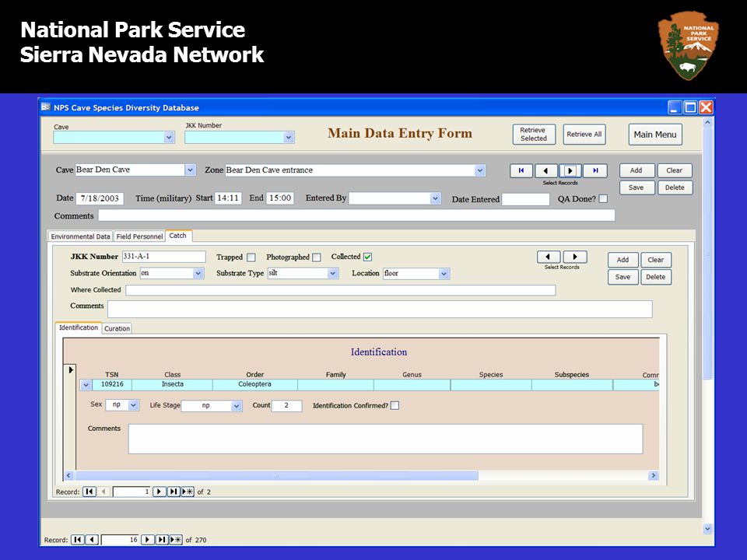Show previous catch record in the Catch tab
This screenshot has height=560, width=747.
549,257
